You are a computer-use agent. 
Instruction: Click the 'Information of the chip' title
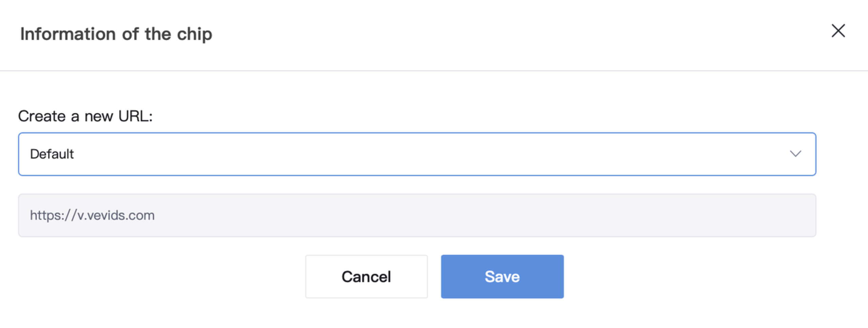[116, 34]
